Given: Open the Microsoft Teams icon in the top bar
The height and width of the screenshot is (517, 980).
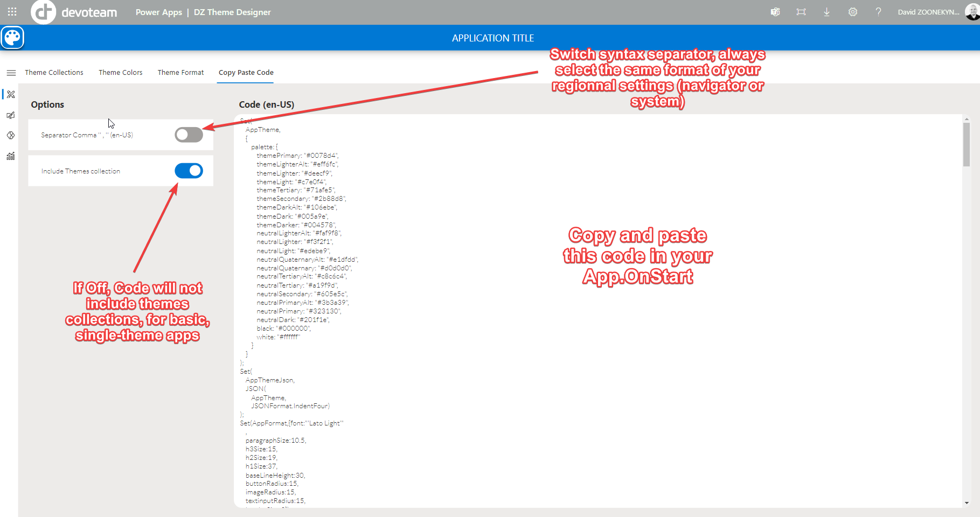Looking at the screenshot, I should (775, 11).
